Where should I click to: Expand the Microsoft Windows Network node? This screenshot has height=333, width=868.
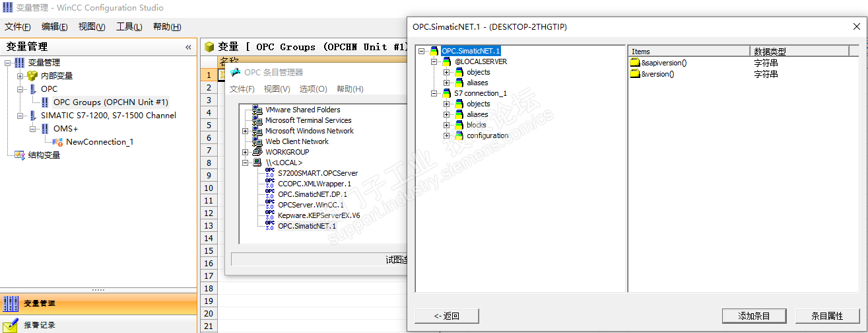pyautogui.click(x=246, y=131)
